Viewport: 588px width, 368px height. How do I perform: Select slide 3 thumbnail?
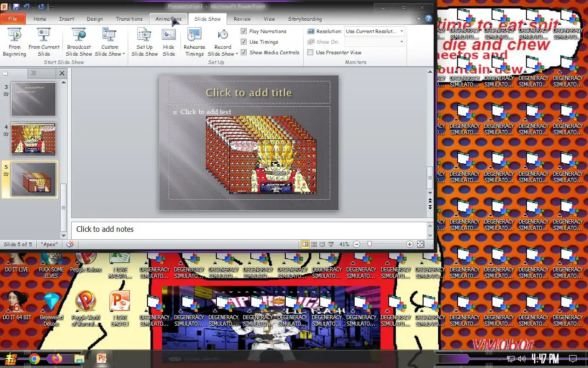click(34, 99)
